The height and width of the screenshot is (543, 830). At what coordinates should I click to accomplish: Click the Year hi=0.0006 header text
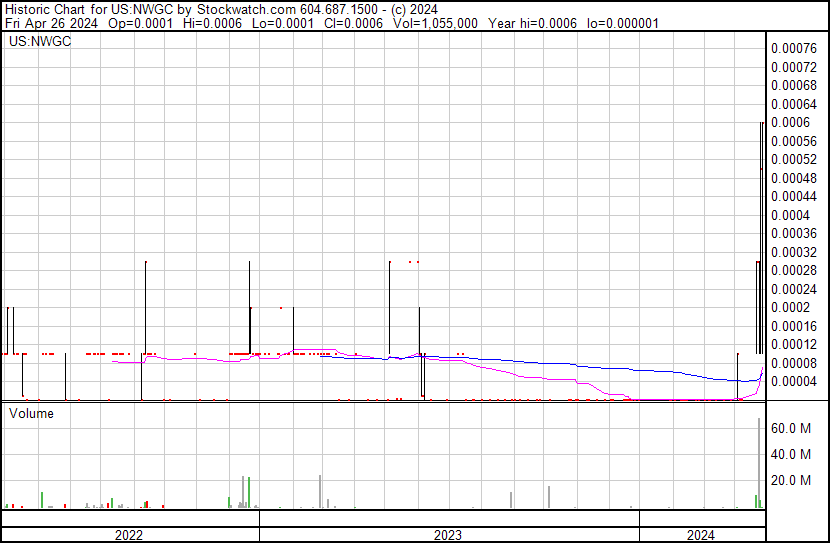point(539,23)
